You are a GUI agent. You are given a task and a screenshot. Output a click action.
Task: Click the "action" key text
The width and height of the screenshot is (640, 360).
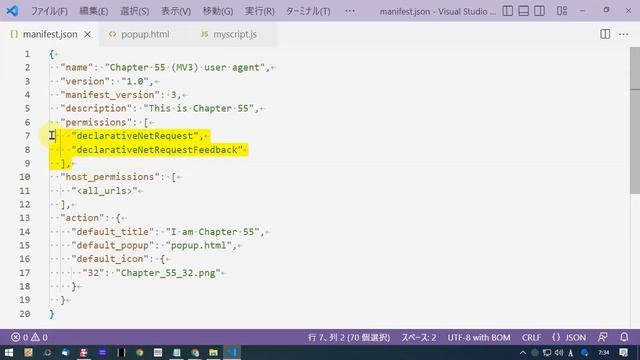click(82, 218)
